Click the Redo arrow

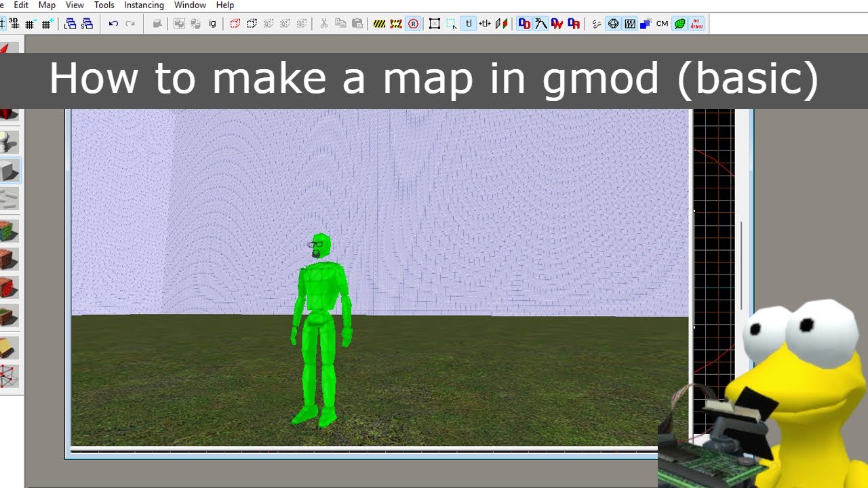(130, 24)
